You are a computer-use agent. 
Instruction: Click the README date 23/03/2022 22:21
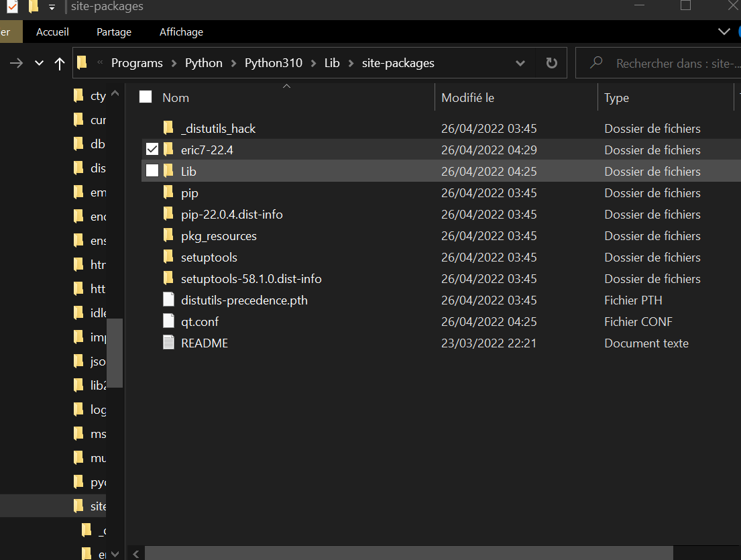pos(489,343)
